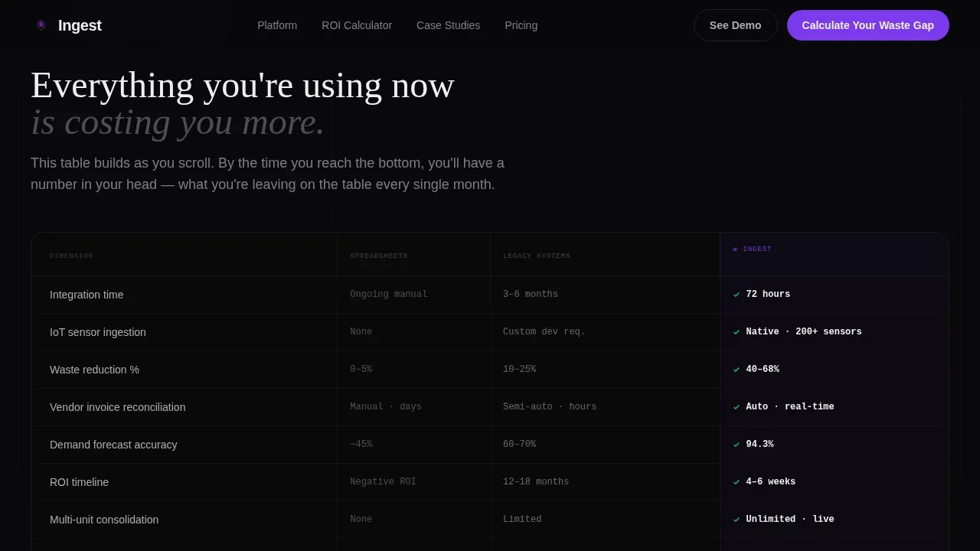Open the ROI Calculator nav item
Image resolution: width=980 pixels, height=551 pixels.
pyautogui.click(x=357, y=25)
